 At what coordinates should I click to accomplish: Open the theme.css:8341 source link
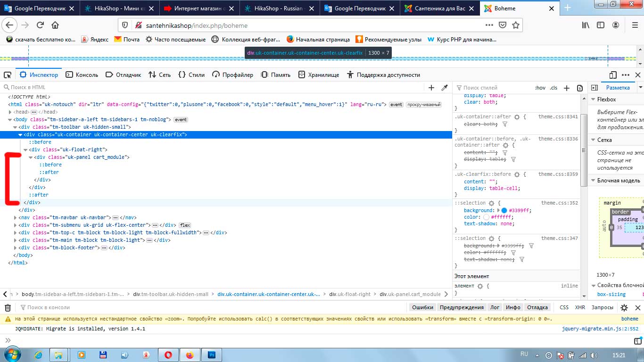(x=558, y=116)
